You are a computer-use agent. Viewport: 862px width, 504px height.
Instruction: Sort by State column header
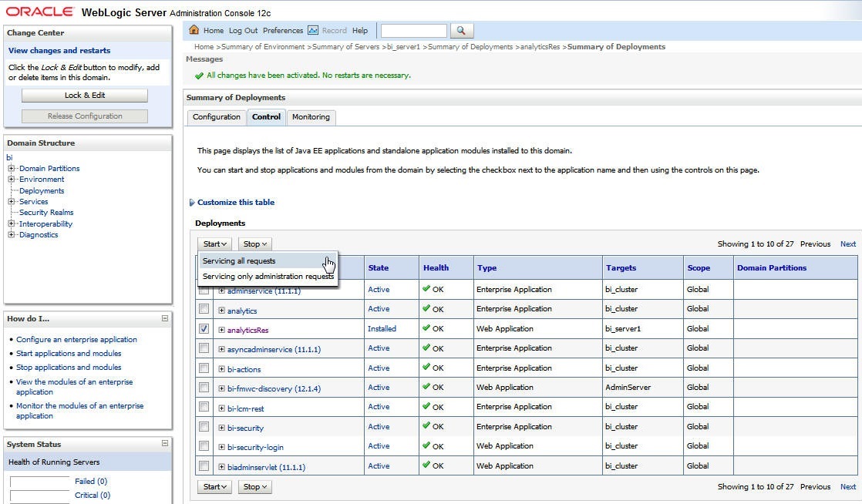point(379,267)
